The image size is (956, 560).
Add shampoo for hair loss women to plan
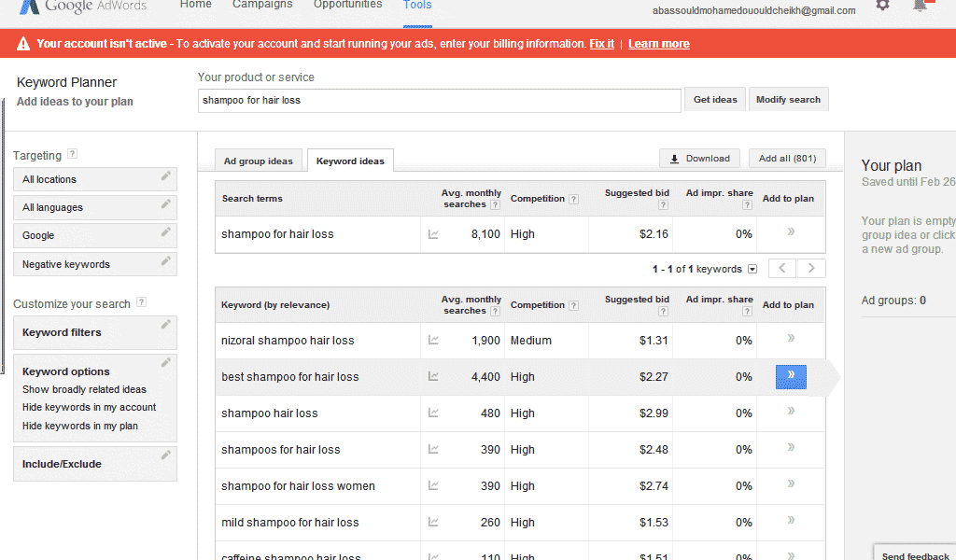(x=791, y=483)
